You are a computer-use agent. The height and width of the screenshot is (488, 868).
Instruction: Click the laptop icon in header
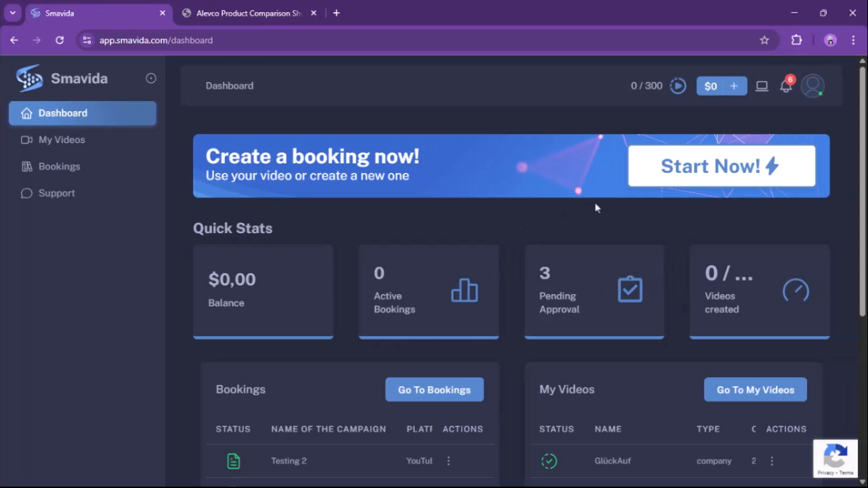(x=762, y=86)
